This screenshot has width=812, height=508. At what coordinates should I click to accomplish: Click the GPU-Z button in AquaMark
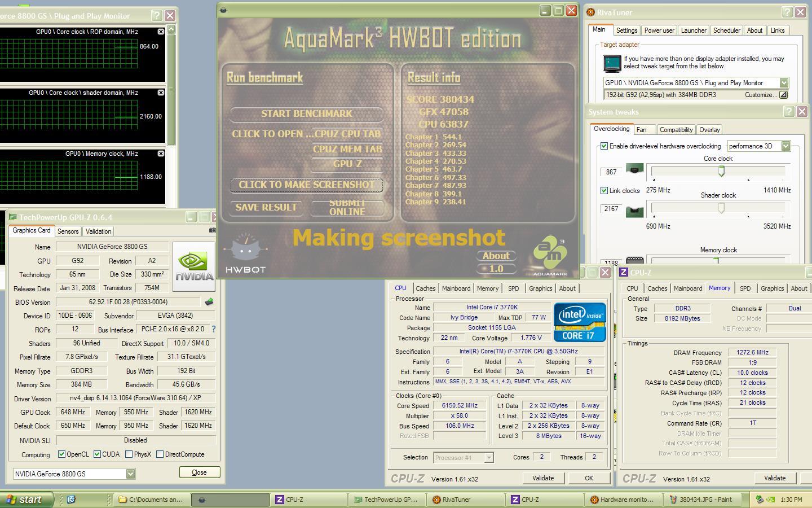347,164
